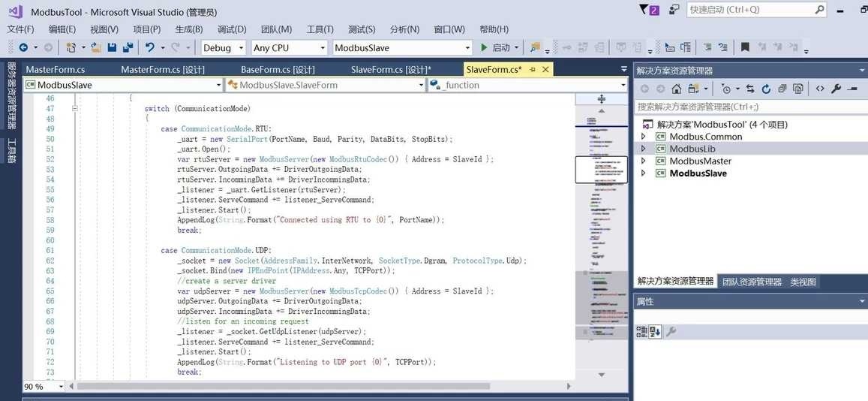Toggle the split-editor handle above the scrollbar
This screenshot has width=868, height=401.
602,98
